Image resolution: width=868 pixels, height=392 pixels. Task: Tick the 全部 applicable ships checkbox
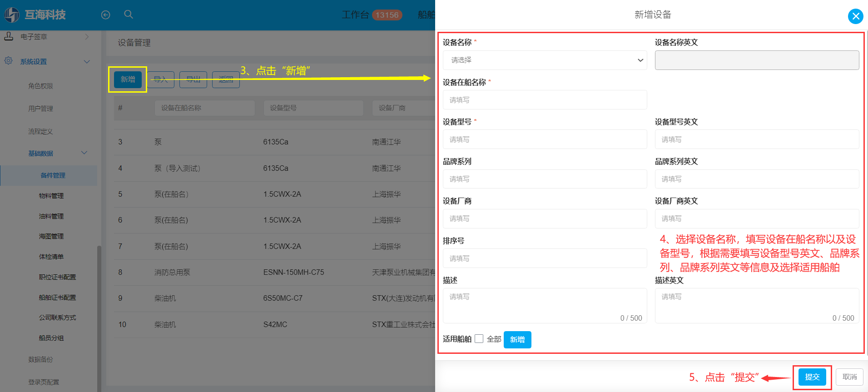pyautogui.click(x=479, y=339)
